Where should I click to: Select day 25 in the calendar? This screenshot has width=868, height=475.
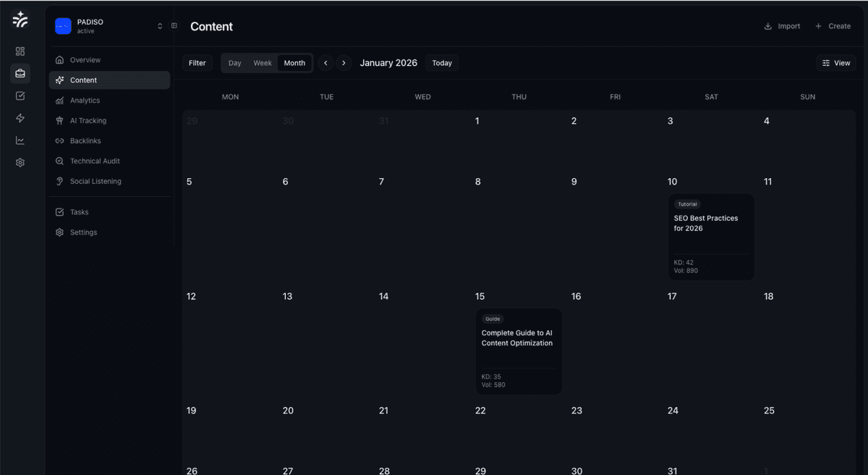pyautogui.click(x=808, y=430)
